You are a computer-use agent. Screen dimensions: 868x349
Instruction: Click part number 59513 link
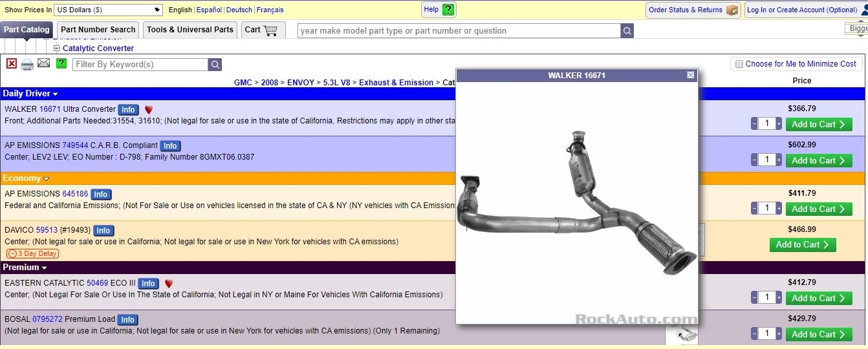click(x=47, y=230)
